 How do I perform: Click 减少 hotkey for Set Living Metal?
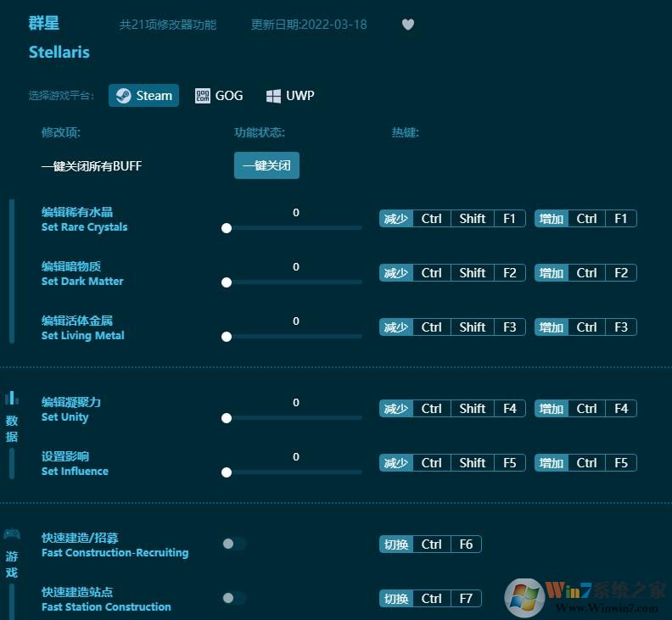[x=396, y=327]
